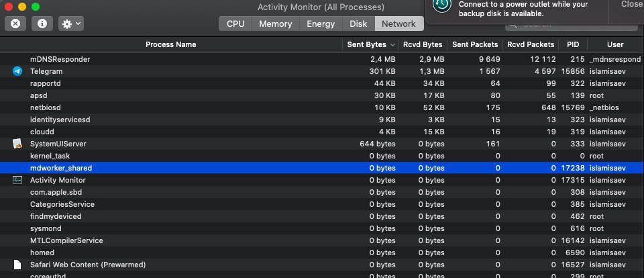Select the identityservicesd process
Image resolution: width=644 pixels, height=278 pixels.
click(x=60, y=120)
